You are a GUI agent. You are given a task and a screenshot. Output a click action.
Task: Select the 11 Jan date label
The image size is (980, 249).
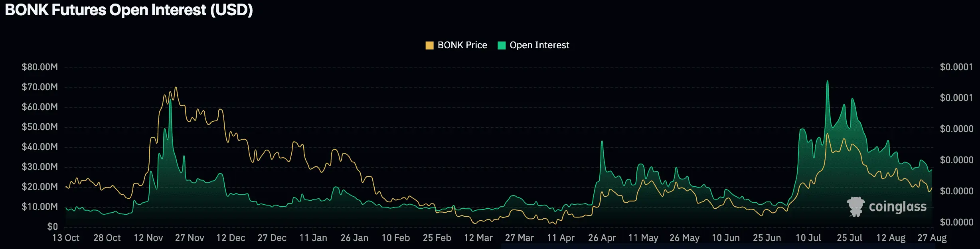coord(313,238)
